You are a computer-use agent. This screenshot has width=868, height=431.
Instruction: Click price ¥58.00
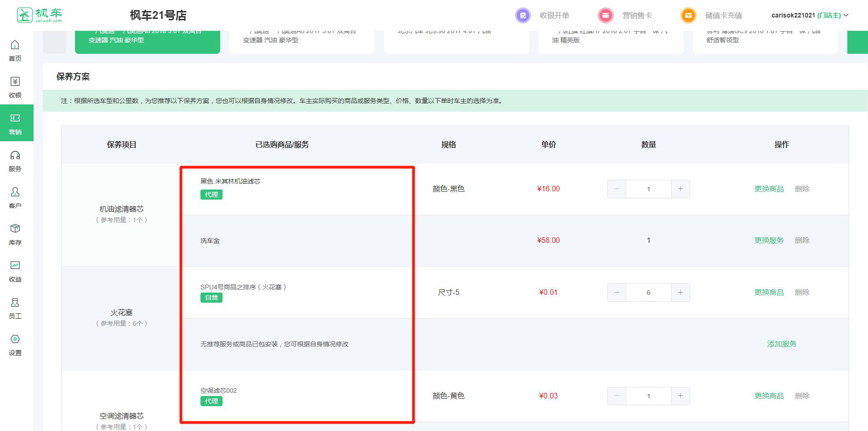coord(548,240)
